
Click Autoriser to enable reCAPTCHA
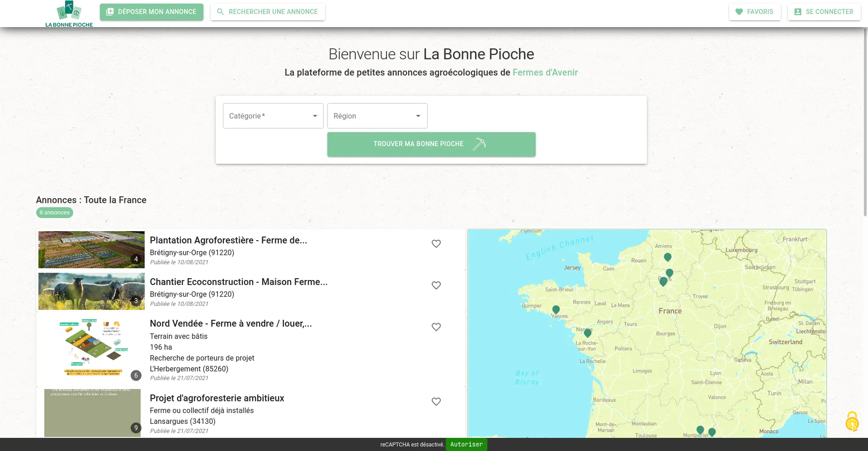[466, 445]
